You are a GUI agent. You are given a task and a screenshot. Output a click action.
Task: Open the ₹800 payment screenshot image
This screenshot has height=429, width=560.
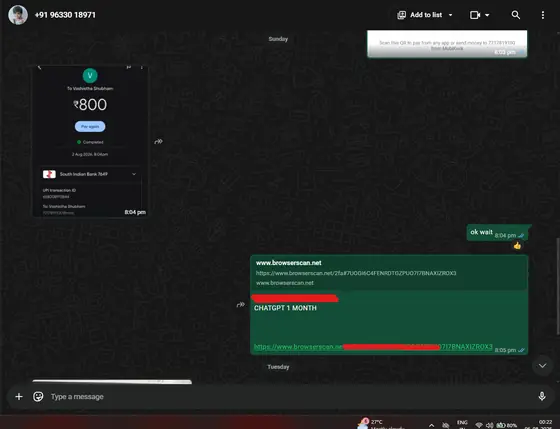click(x=90, y=141)
